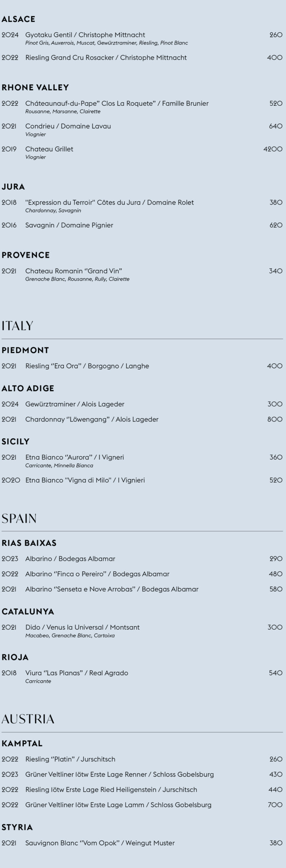This screenshot has width=286, height=868.
Task: Click the Riesling Grand Cru Rosacker entry
Action: 106,58
